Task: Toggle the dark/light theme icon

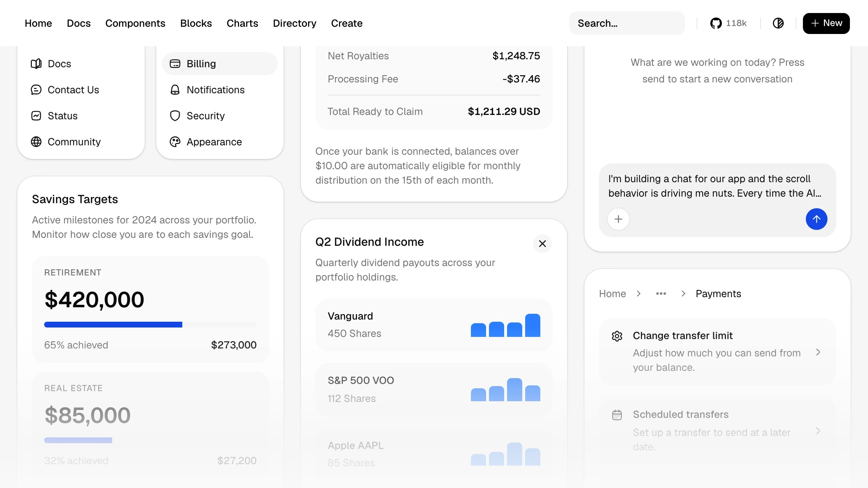Action: point(778,23)
